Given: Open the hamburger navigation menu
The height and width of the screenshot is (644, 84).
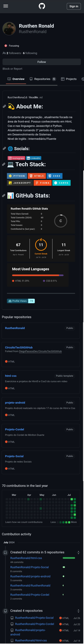Looking at the screenshot, I should tap(6, 6).
